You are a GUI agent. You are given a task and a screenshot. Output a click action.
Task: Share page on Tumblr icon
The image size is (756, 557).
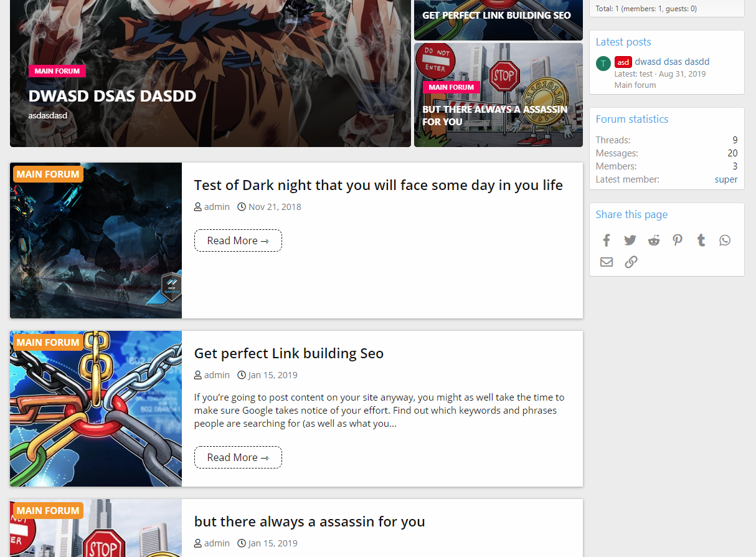tap(701, 240)
